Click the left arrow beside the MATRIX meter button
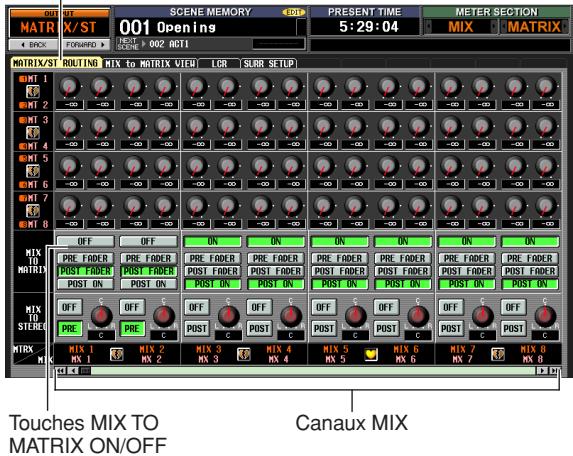 point(504,27)
